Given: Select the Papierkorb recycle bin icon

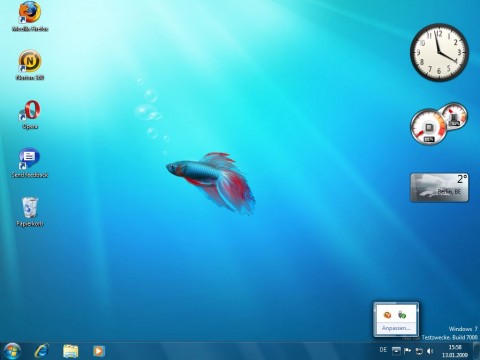Looking at the screenshot, I should coord(30,212).
